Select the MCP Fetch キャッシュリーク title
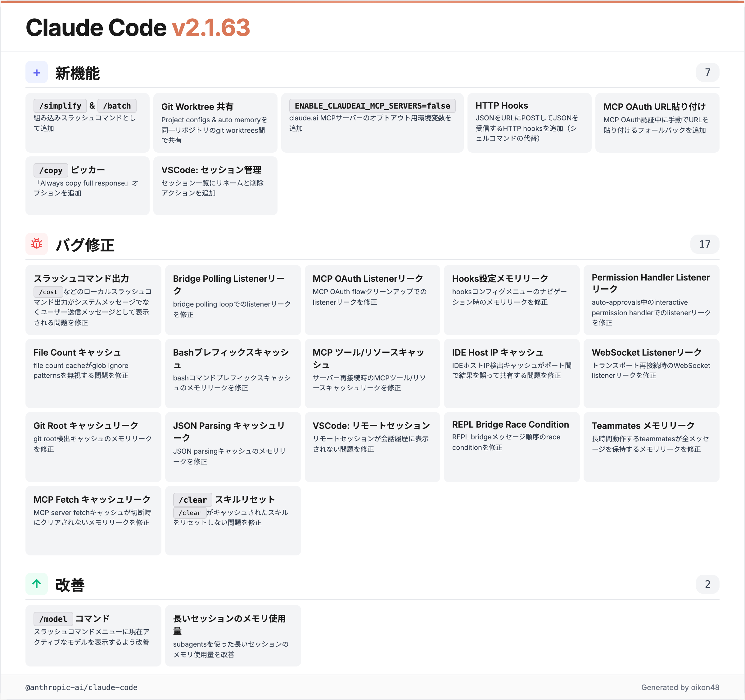The width and height of the screenshot is (745, 700). click(92, 499)
